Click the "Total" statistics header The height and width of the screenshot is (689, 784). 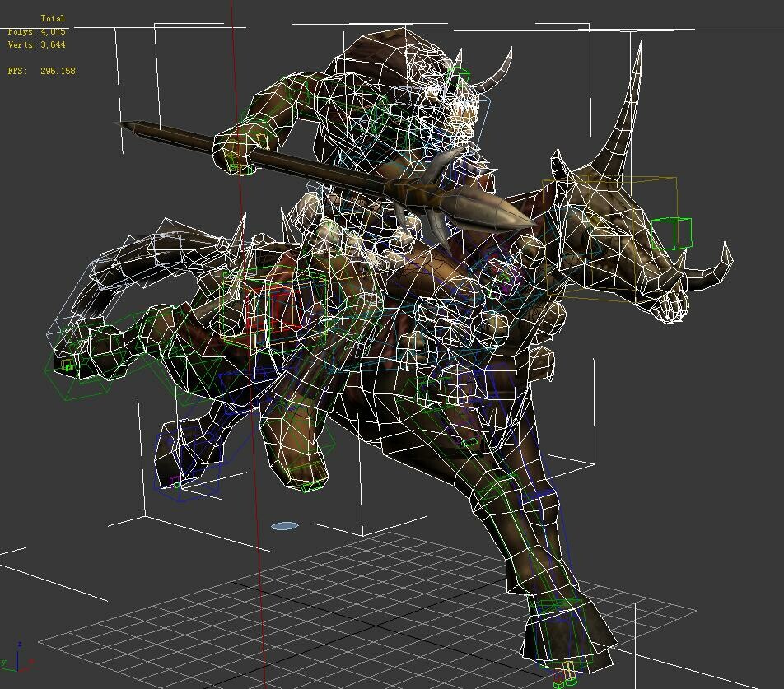[x=53, y=18]
